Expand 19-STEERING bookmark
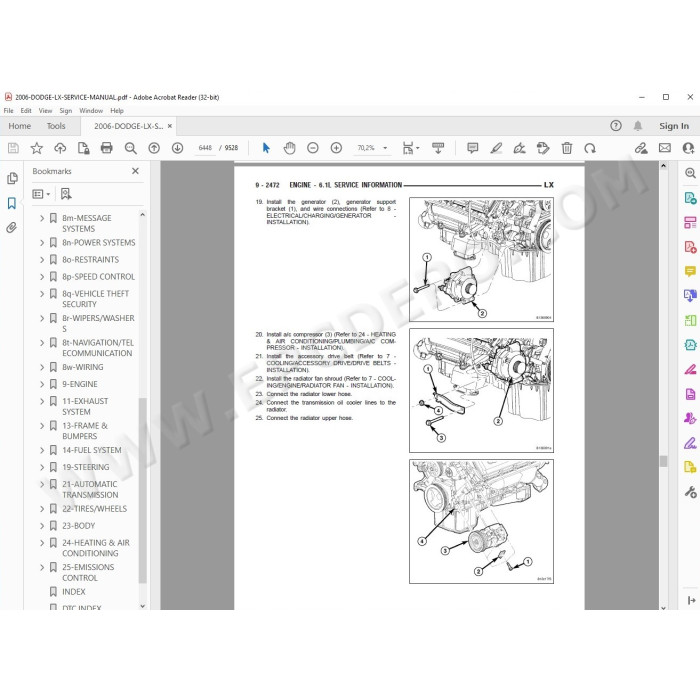This screenshot has height=700, width=700. tap(42, 467)
